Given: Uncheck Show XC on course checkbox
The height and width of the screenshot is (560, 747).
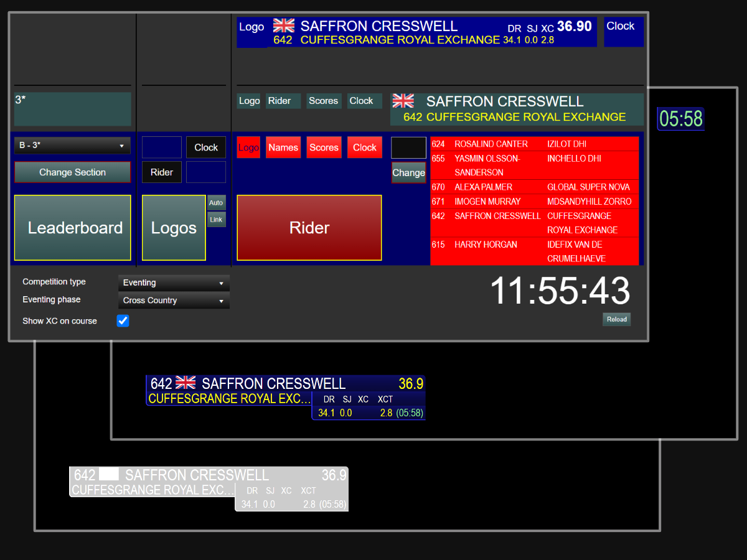Looking at the screenshot, I should [x=123, y=321].
